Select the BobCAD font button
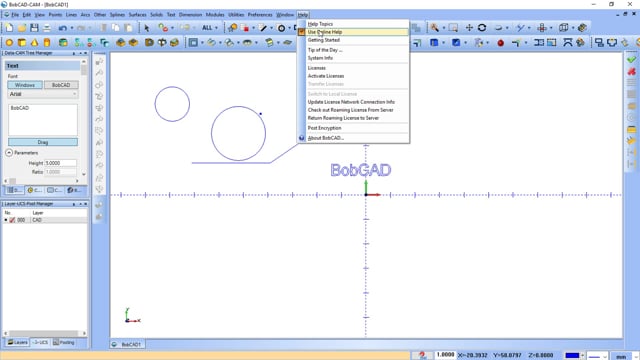Viewport: 640px width, 360px height. (x=61, y=85)
